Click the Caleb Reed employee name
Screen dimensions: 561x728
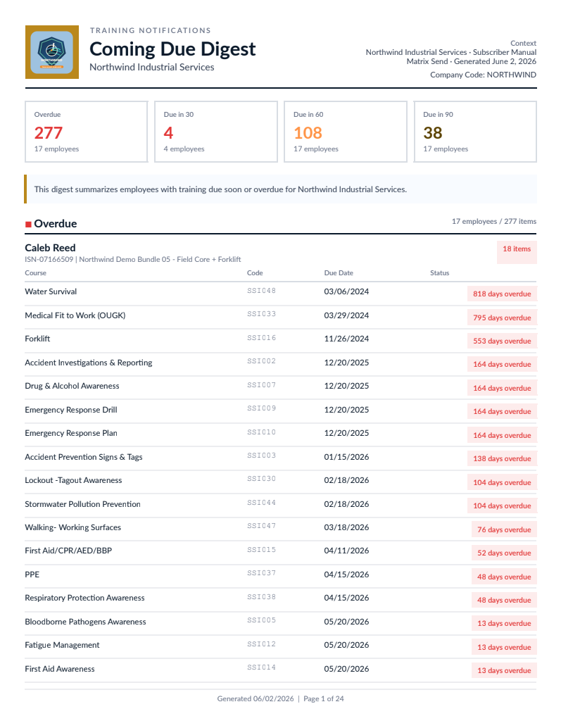(x=50, y=248)
